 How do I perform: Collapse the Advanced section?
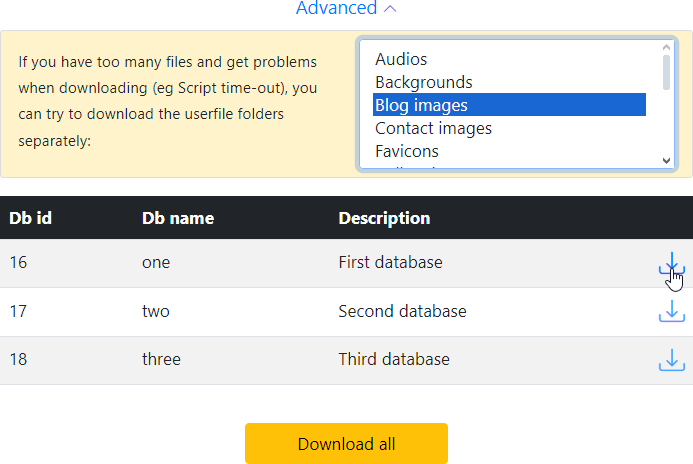(346, 8)
